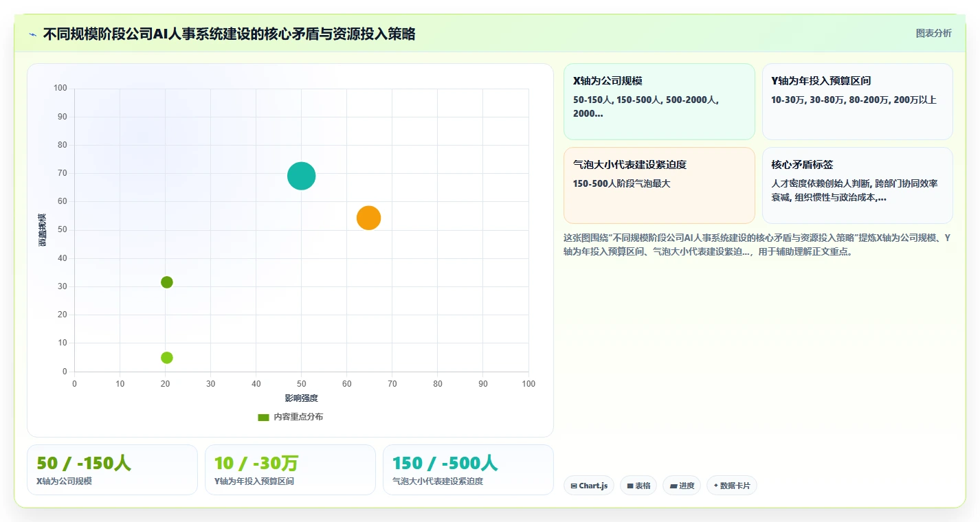Click the 图表分析 label in header

[x=933, y=33]
